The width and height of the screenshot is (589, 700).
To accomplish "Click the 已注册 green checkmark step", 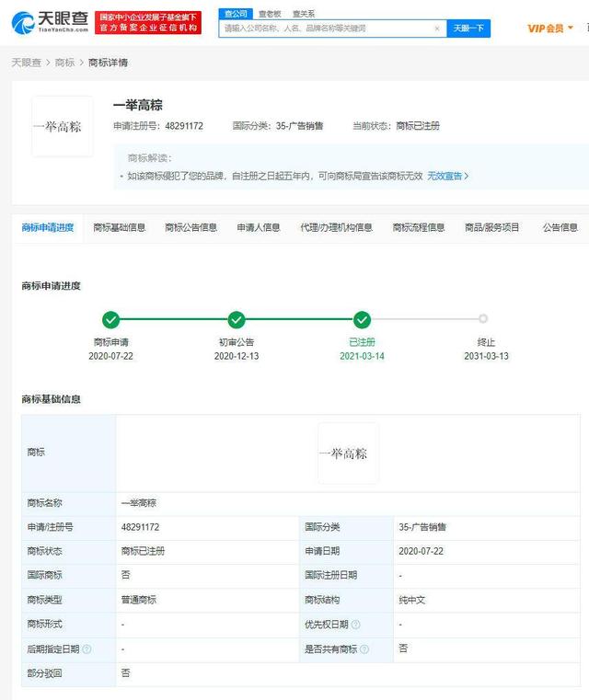I will point(362,320).
